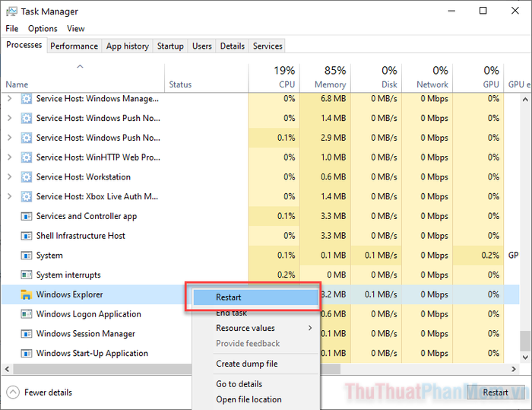Select Windows Start-Up Application name
The height and width of the screenshot is (410, 532).
pyautogui.click(x=92, y=354)
